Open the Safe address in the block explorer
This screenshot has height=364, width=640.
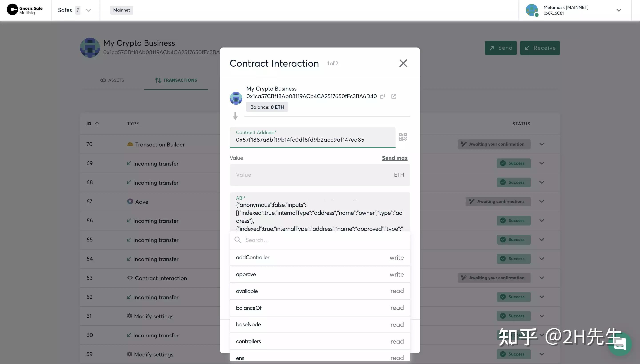(394, 96)
